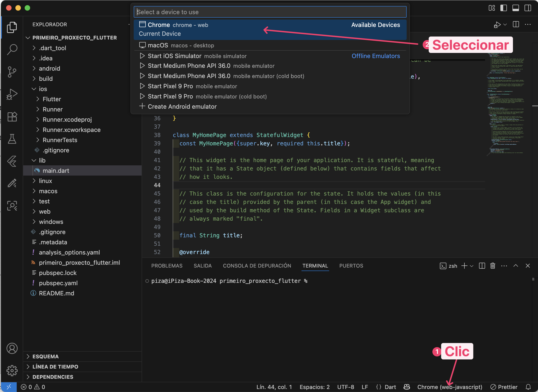
Task: Switch to the CONSOLA DE DEPURACIÓN tab
Action: pos(257,266)
